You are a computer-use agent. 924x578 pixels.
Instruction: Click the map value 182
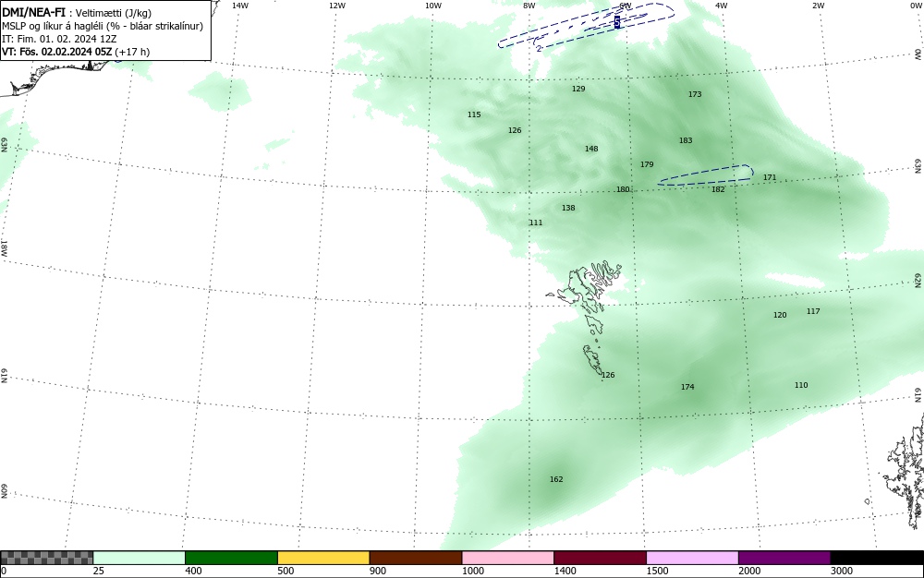coord(718,189)
